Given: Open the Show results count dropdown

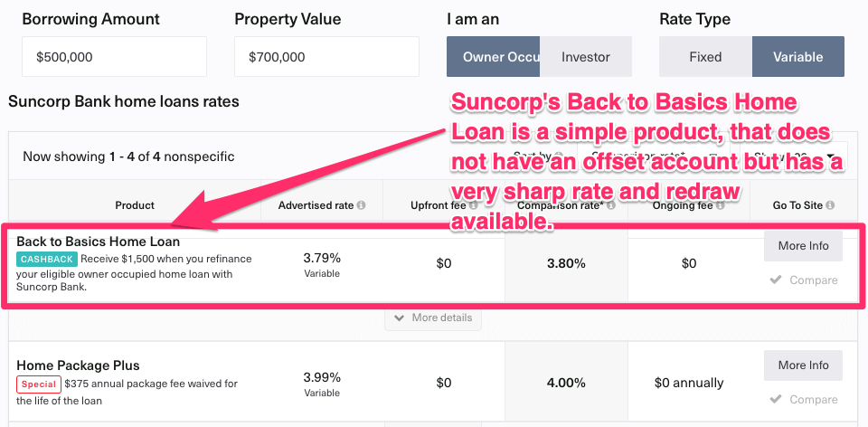Looking at the screenshot, I should 793,157.
